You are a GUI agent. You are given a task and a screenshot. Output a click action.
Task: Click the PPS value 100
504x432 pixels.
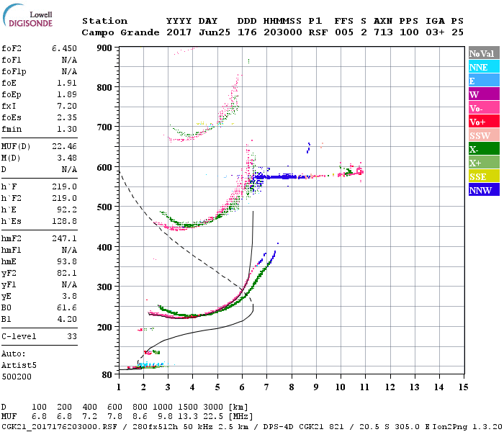[x=409, y=32]
